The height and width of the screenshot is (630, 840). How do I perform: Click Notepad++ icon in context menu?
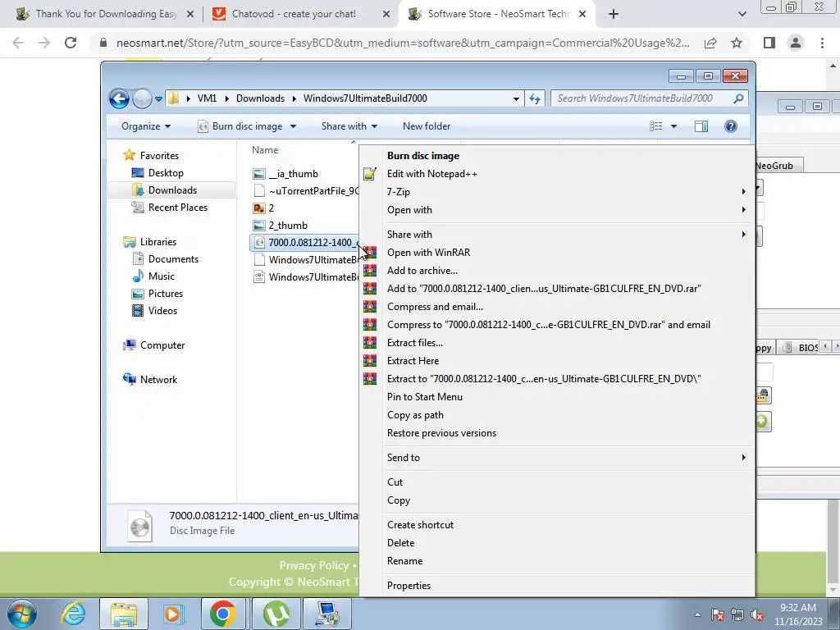pyautogui.click(x=370, y=174)
